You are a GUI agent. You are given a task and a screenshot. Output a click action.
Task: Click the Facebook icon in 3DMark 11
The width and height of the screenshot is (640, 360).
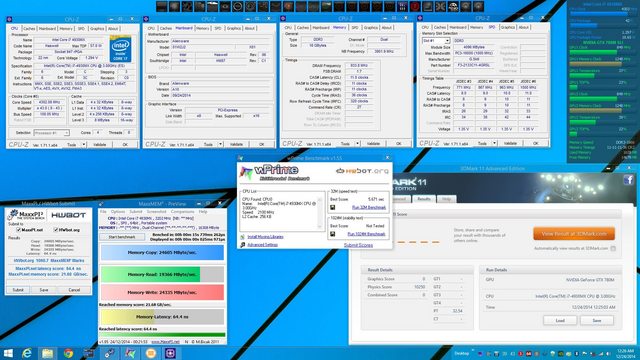click(x=628, y=180)
